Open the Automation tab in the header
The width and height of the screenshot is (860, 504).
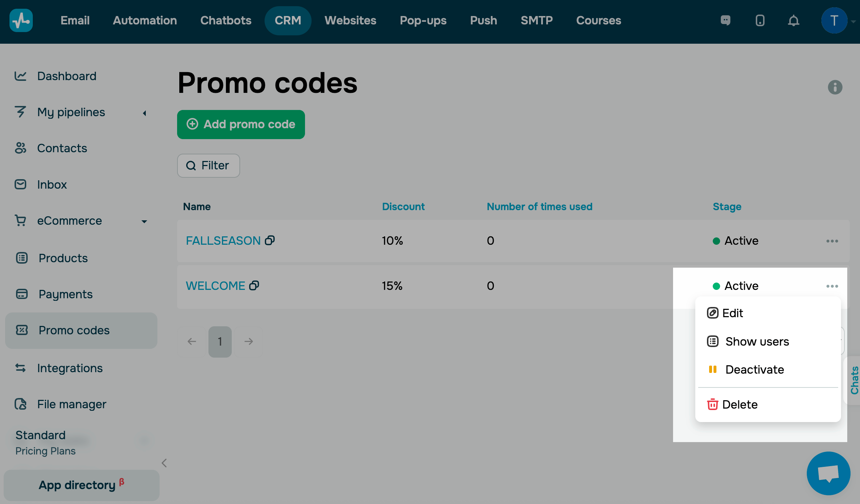145,20
